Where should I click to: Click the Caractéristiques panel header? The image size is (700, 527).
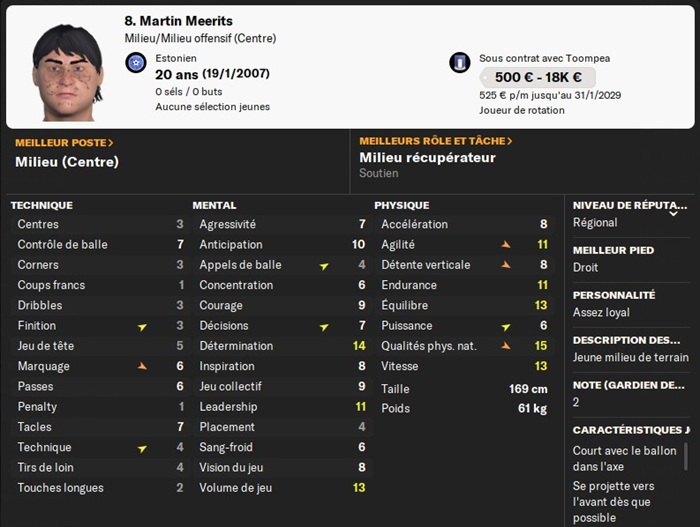click(630, 430)
